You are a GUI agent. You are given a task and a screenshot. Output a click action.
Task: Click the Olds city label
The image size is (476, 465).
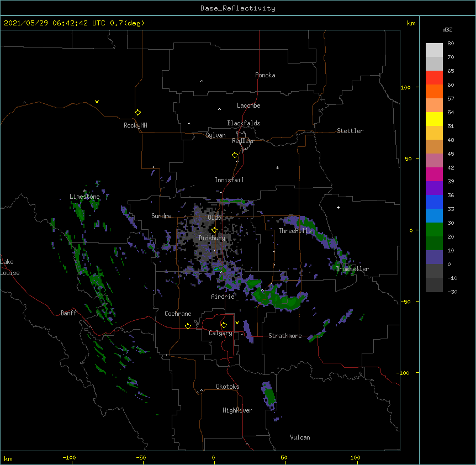pos(214,218)
